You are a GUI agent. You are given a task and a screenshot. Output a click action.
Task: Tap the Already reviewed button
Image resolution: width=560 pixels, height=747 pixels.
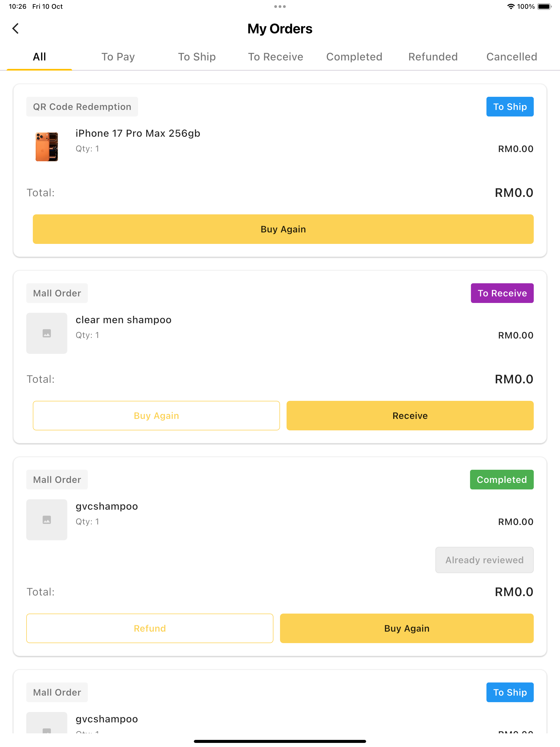point(484,560)
